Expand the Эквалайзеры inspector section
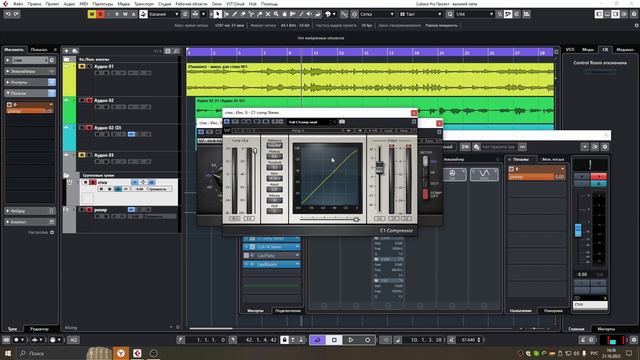This screenshot has width=640, height=360. (29, 71)
